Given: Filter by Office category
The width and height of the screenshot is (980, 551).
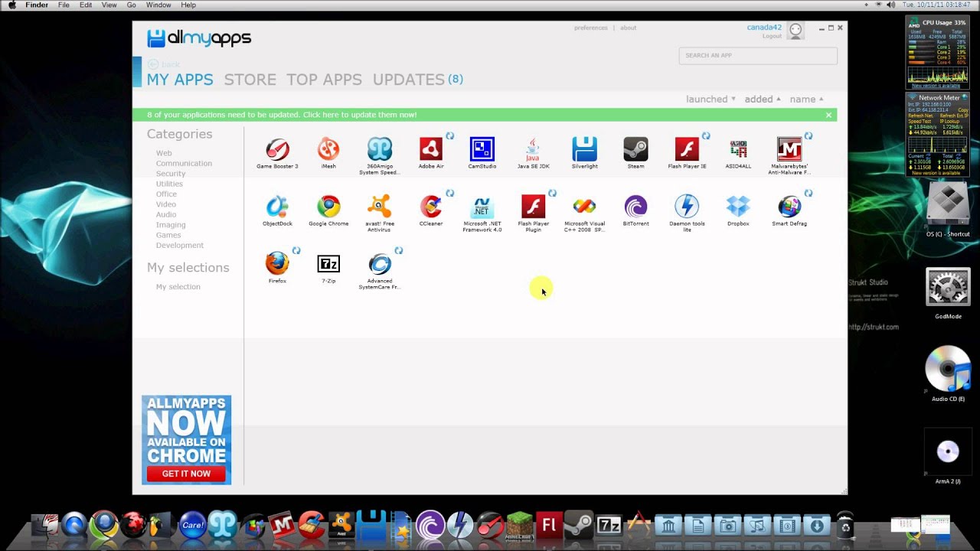Looking at the screenshot, I should point(166,194).
